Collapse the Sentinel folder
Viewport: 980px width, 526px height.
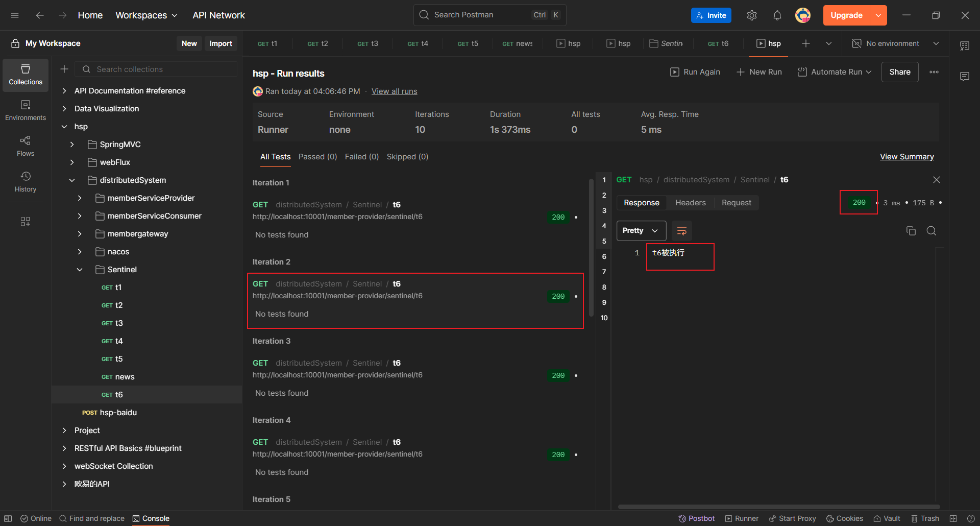(80, 270)
